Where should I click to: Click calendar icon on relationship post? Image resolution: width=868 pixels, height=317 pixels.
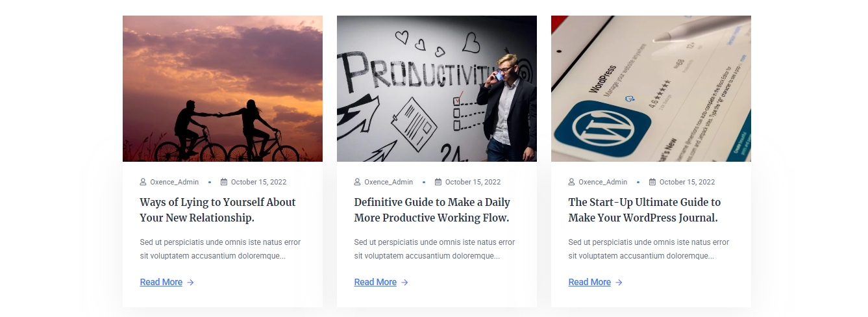coord(224,182)
